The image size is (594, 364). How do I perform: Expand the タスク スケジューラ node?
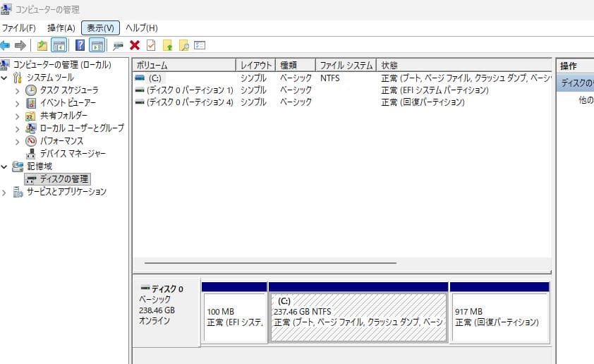tap(17, 91)
